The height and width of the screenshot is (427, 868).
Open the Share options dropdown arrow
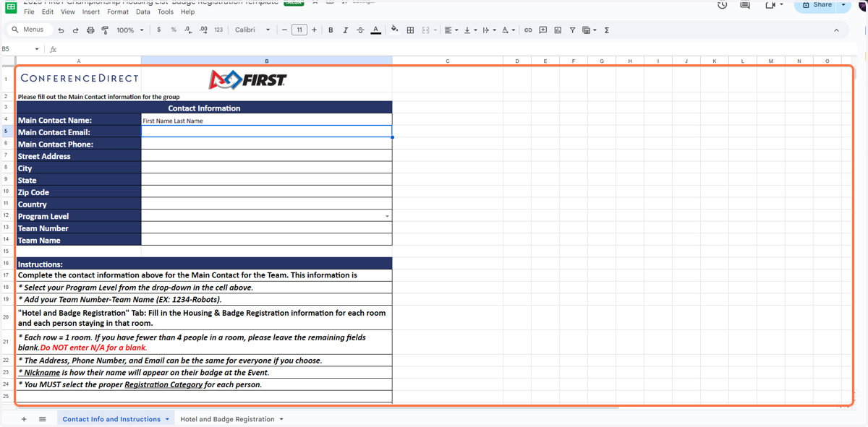[x=844, y=5]
